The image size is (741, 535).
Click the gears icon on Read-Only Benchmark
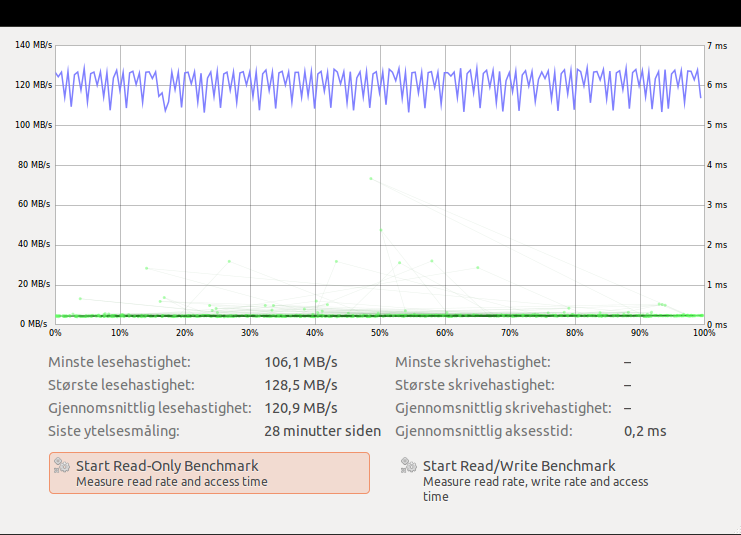coord(61,466)
